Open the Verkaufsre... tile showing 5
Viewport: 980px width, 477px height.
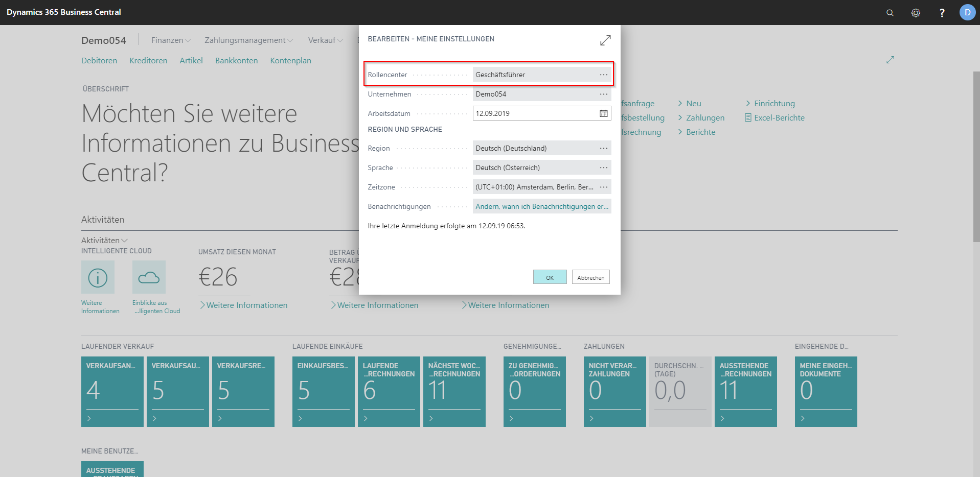243,392
